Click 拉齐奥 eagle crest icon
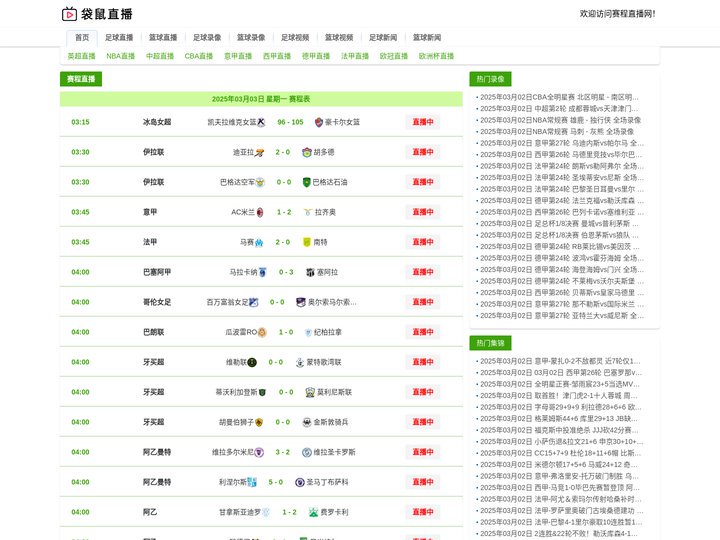Screen dimensions: 720x540 tap(308, 212)
